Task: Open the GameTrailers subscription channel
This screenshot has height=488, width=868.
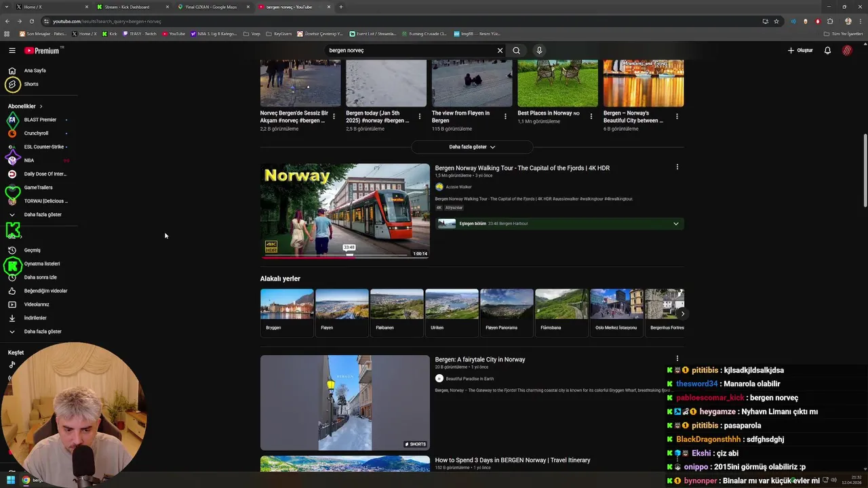Action: 37,188
